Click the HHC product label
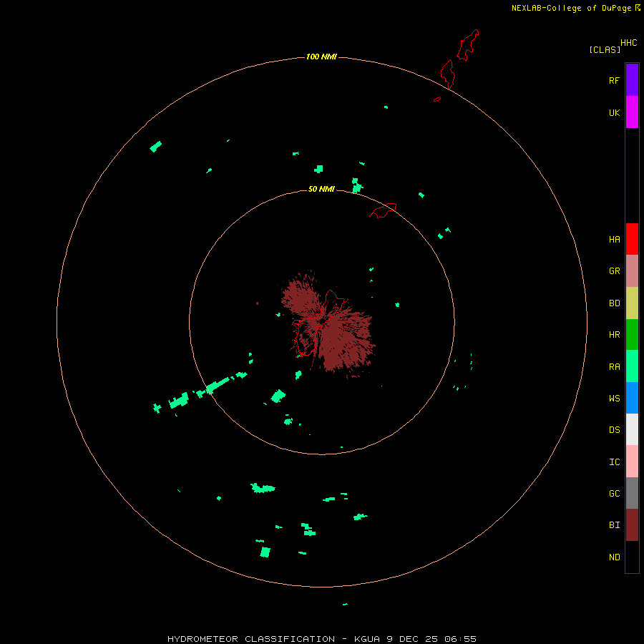The height and width of the screenshot is (644, 644). coord(628,43)
